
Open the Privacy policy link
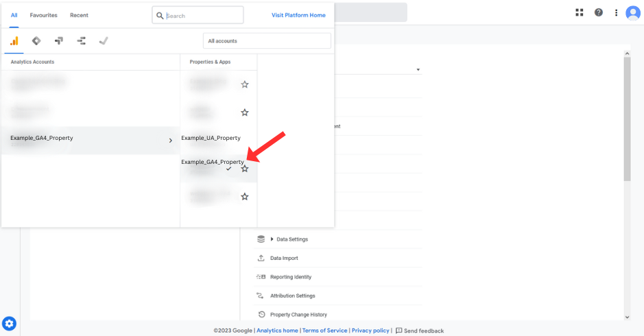(x=370, y=331)
